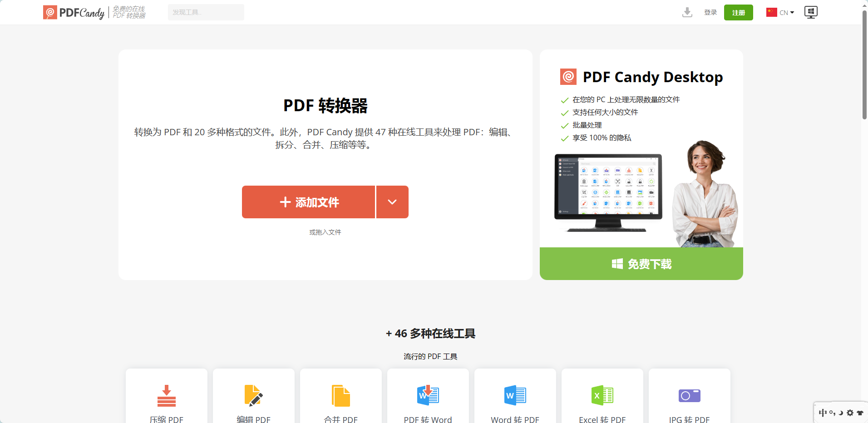Click the PDF Candy logo

[x=74, y=13]
